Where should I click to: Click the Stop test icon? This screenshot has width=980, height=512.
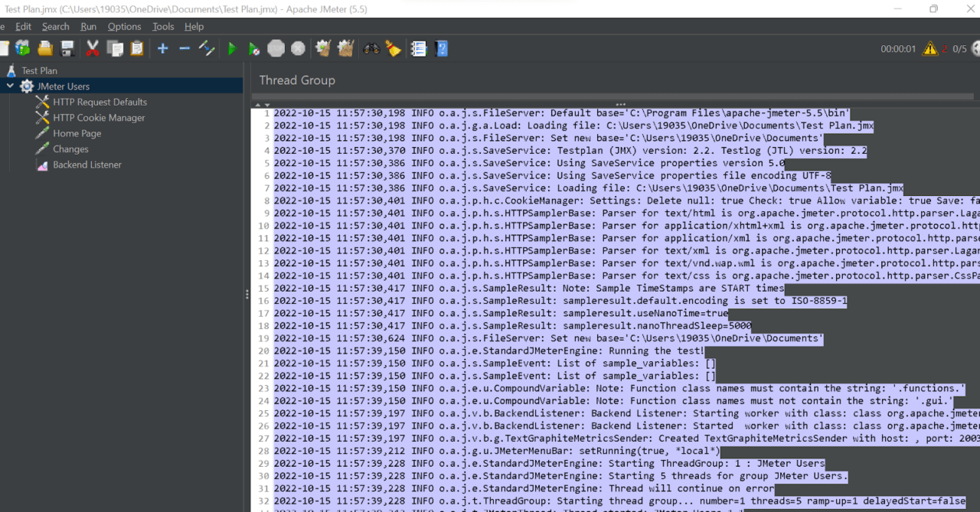click(x=275, y=47)
